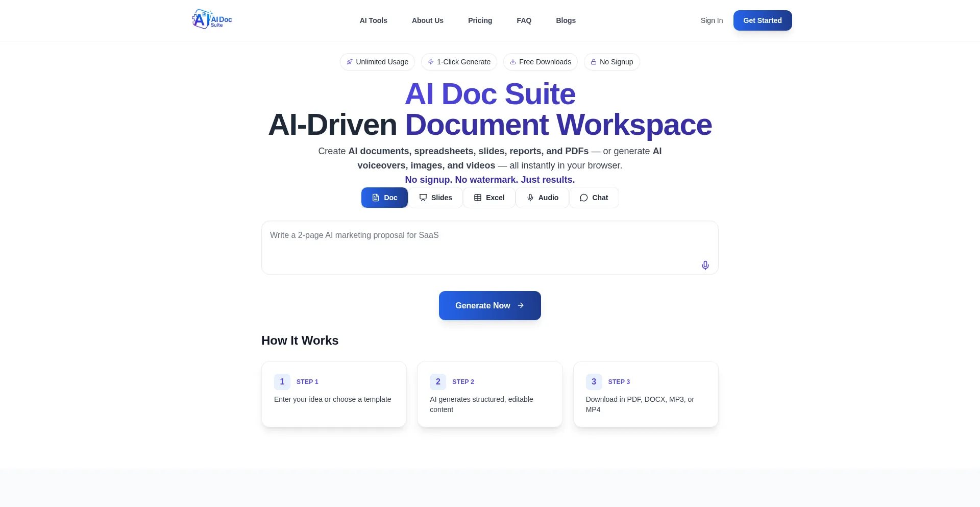Open the AI Tools menu

click(x=373, y=20)
